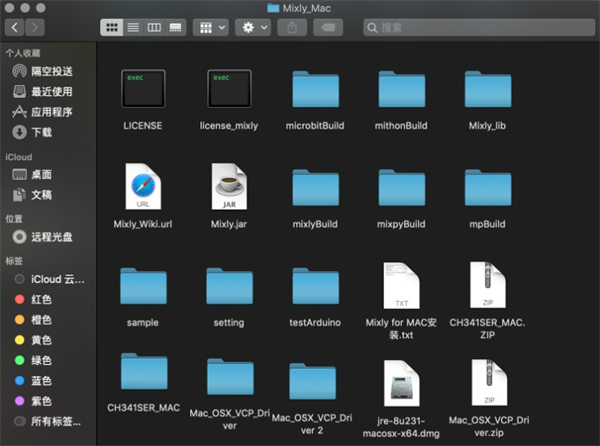Select the CH341SER_MAC folder
Screen dimensions: 600x446
[144, 371]
